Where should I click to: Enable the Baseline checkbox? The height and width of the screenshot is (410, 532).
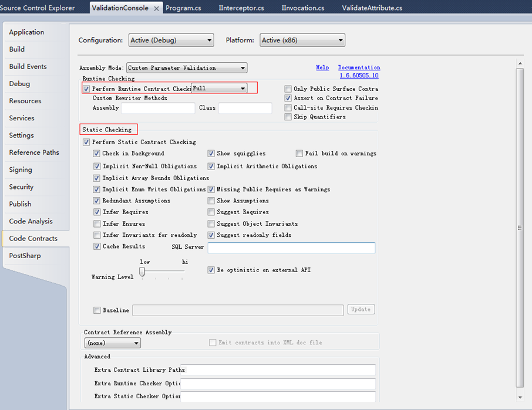click(x=97, y=310)
